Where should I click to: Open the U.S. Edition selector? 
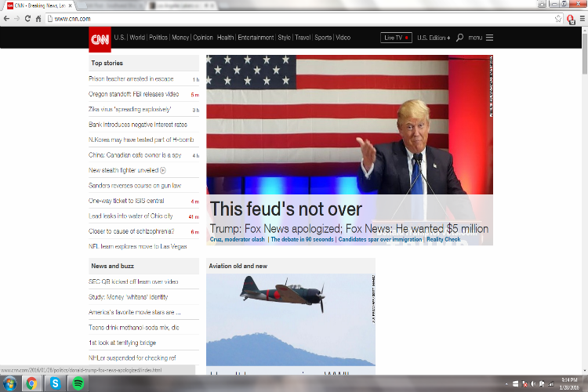coord(434,38)
